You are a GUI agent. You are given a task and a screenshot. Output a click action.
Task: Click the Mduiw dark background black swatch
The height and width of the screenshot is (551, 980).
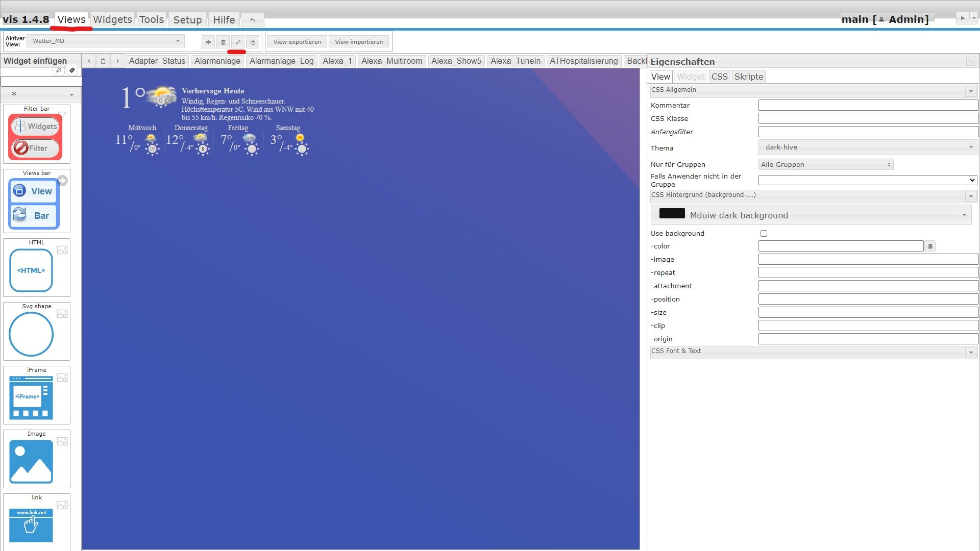[672, 214]
